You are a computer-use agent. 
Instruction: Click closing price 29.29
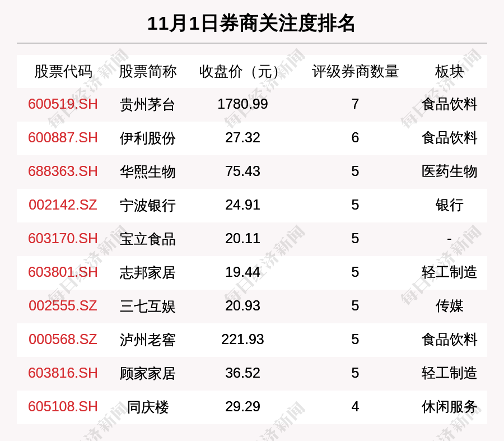click(242, 407)
